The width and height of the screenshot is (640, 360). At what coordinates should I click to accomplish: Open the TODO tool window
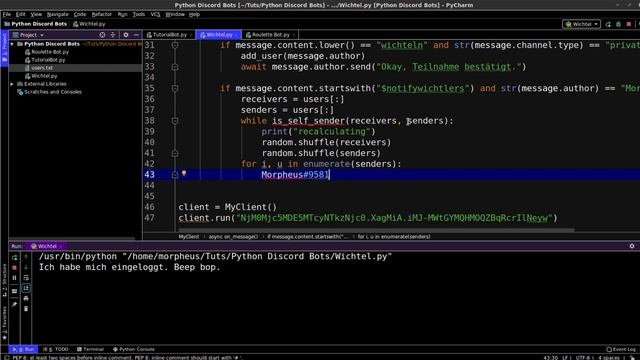click(x=56, y=349)
